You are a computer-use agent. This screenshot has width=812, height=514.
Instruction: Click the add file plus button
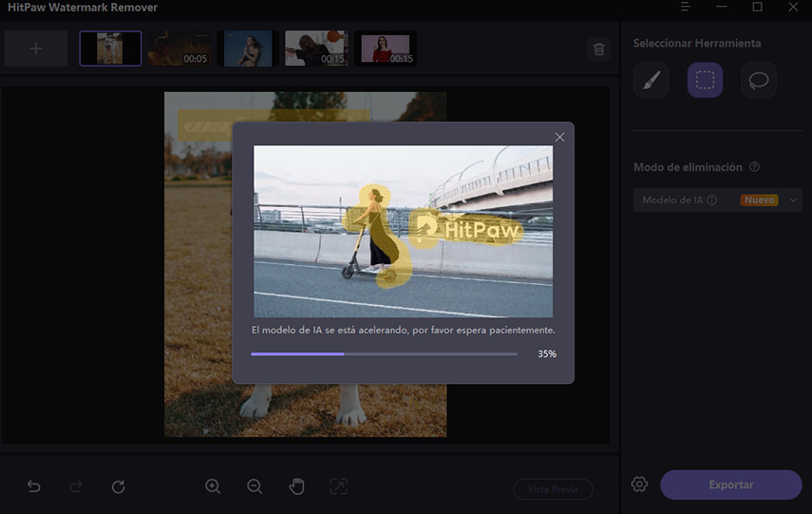pos(36,48)
